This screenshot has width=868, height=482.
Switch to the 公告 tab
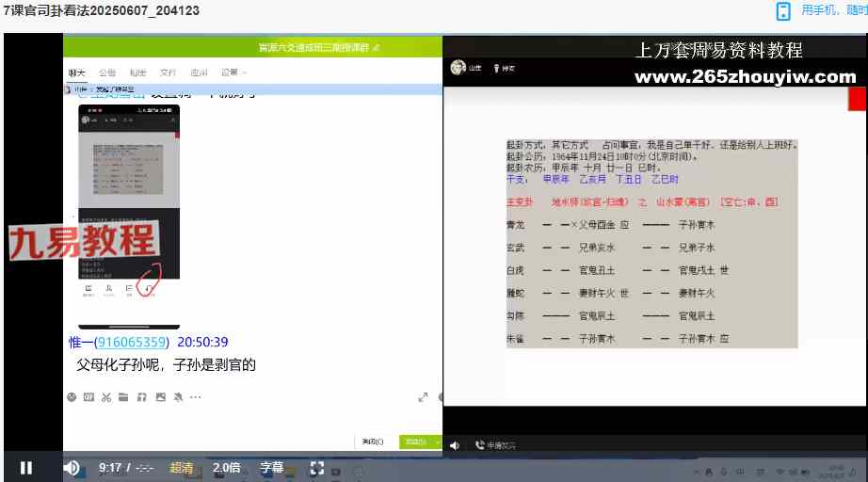(107, 72)
